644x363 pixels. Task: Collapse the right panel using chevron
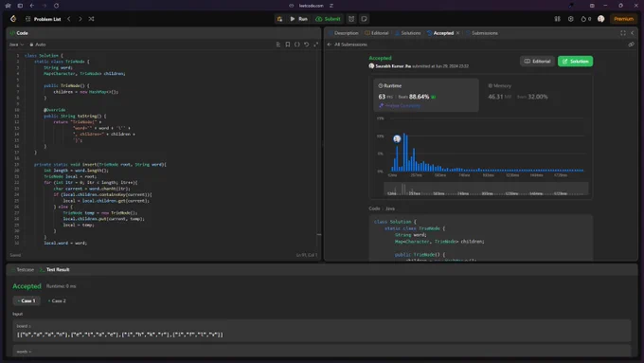coord(633,33)
